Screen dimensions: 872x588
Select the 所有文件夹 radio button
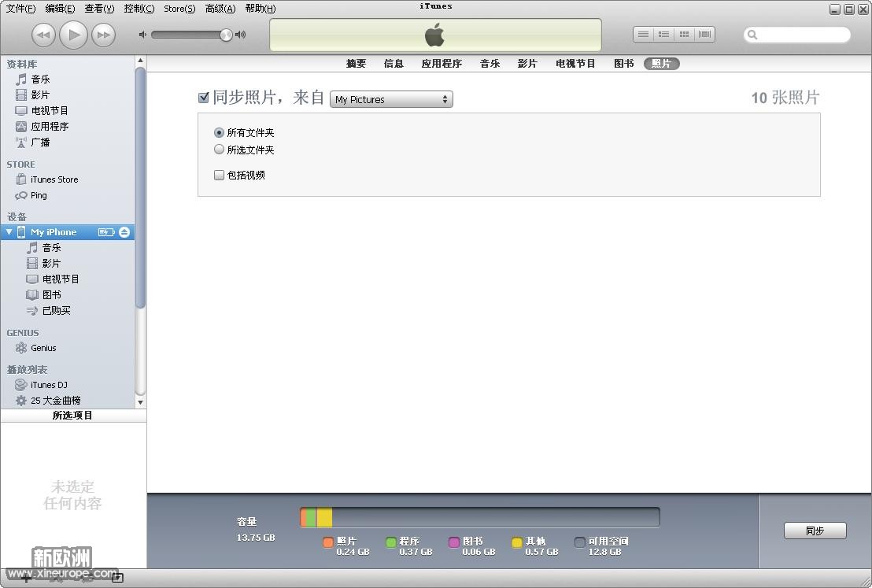click(x=219, y=132)
